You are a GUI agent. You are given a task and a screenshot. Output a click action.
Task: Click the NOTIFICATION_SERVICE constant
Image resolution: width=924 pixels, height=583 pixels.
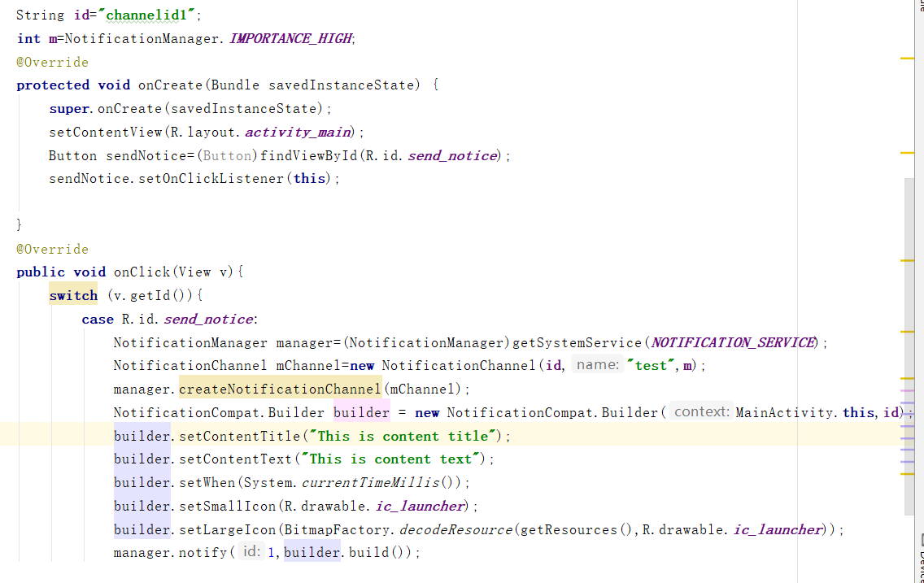(x=733, y=342)
